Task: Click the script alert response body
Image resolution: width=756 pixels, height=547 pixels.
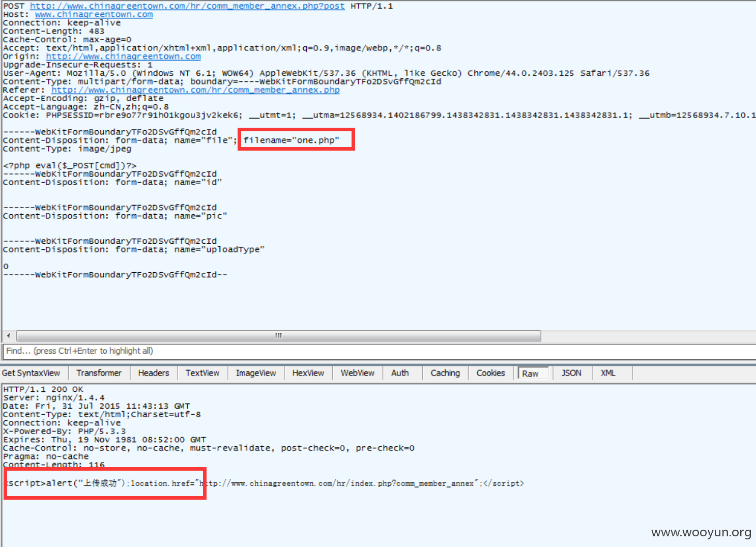Action: 265,483
